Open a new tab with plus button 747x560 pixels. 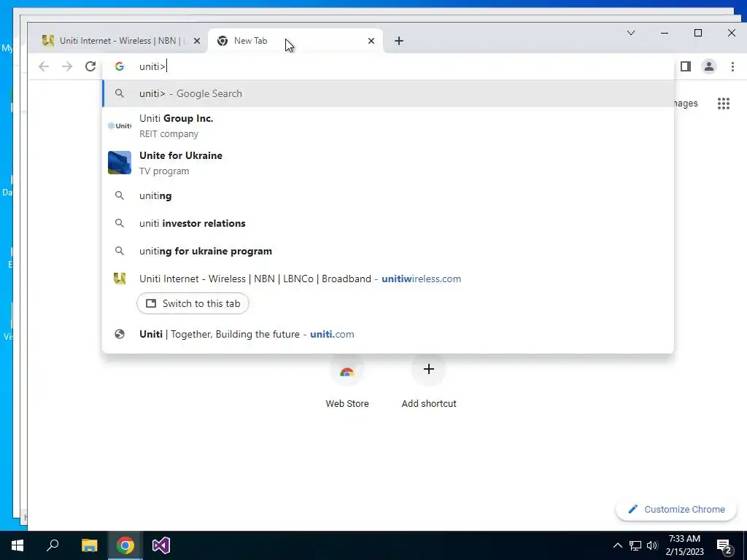coord(399,41)
